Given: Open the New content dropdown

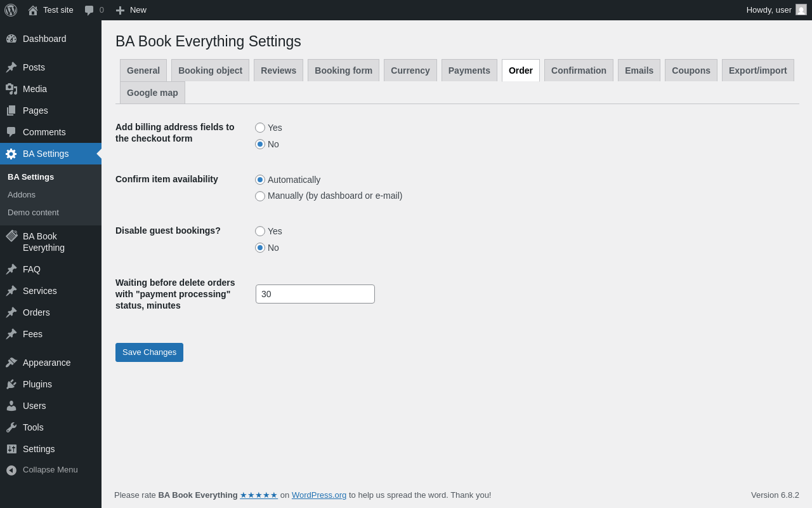Looking at the screenshot, I should [x=131, y=10].
